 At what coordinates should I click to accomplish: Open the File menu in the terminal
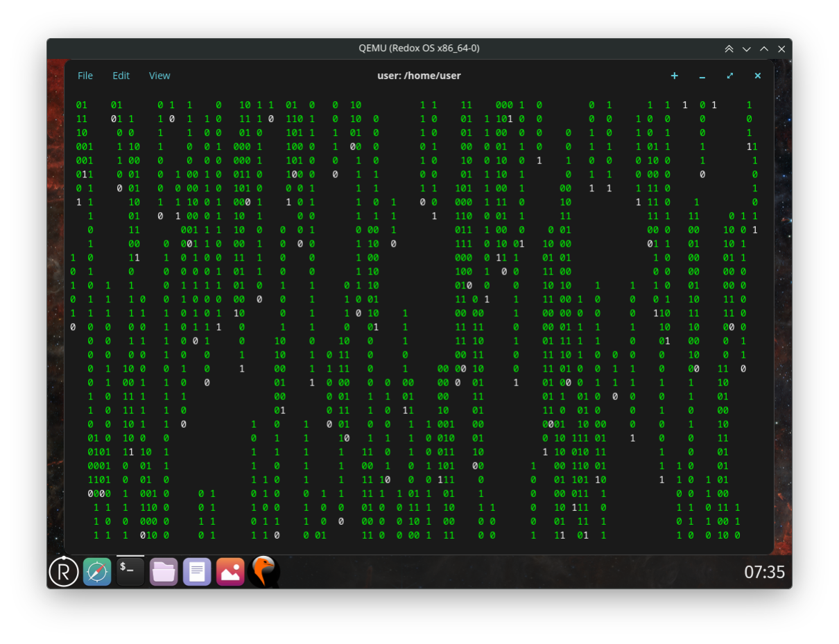point(85,76)
